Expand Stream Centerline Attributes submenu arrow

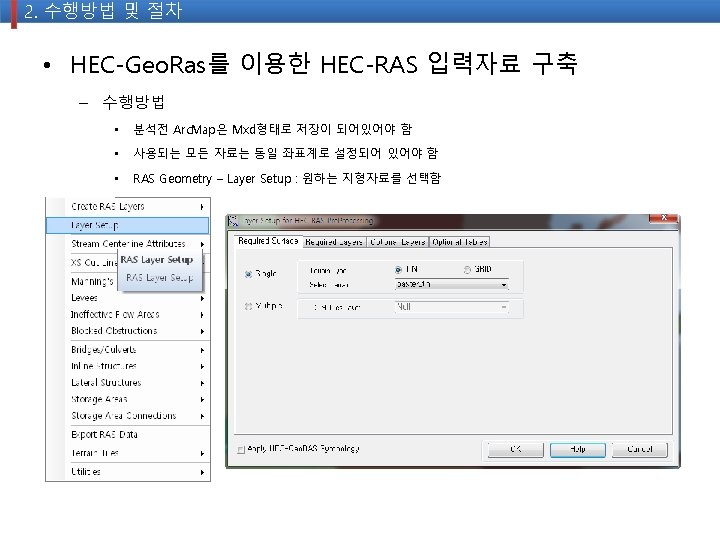coord(202,244)
